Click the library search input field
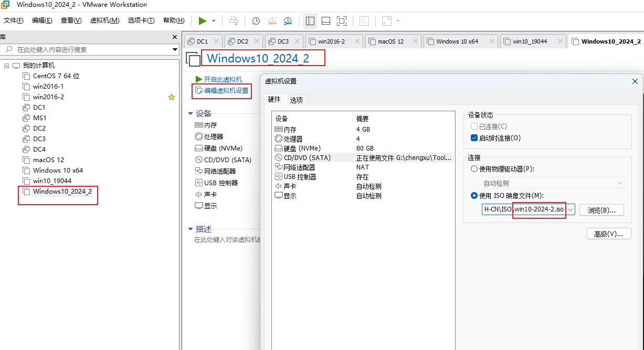Screen dimensions: 644x350 pyautogui.click(x=89, y=49)
